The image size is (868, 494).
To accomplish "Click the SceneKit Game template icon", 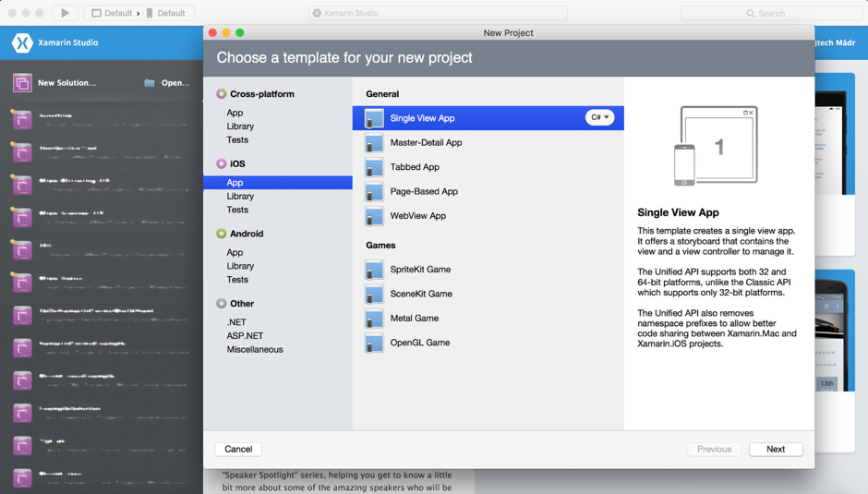I will click(374, 294).
